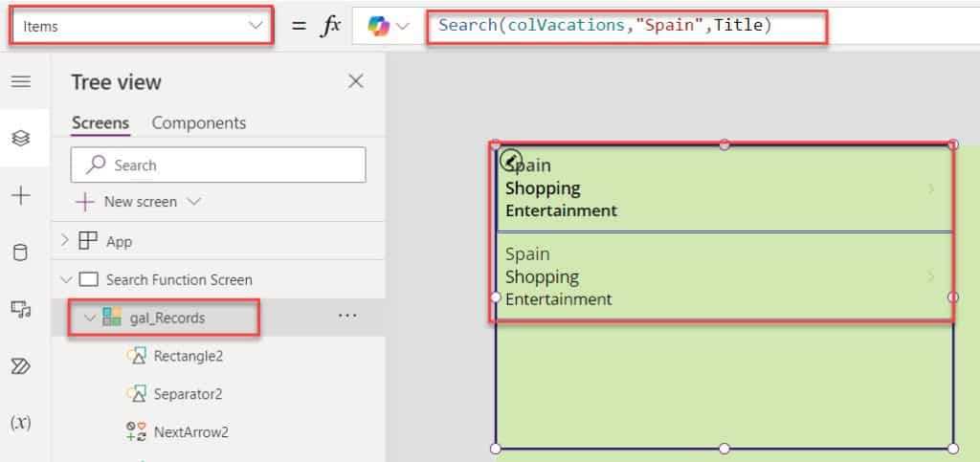The width and height of the screenshot is (980, 462).
Task: Open the Power Automate icon in sidebar
Action: point(21,365)
